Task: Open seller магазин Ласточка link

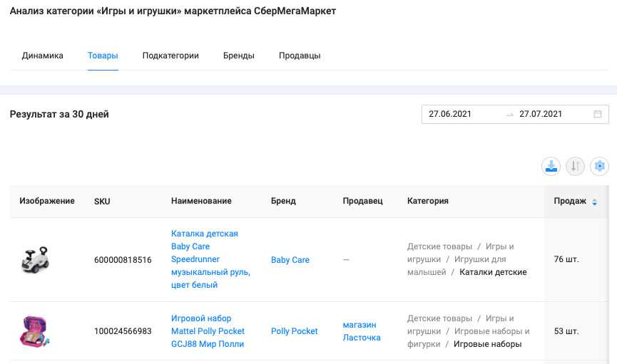Action: coord(361,331)
